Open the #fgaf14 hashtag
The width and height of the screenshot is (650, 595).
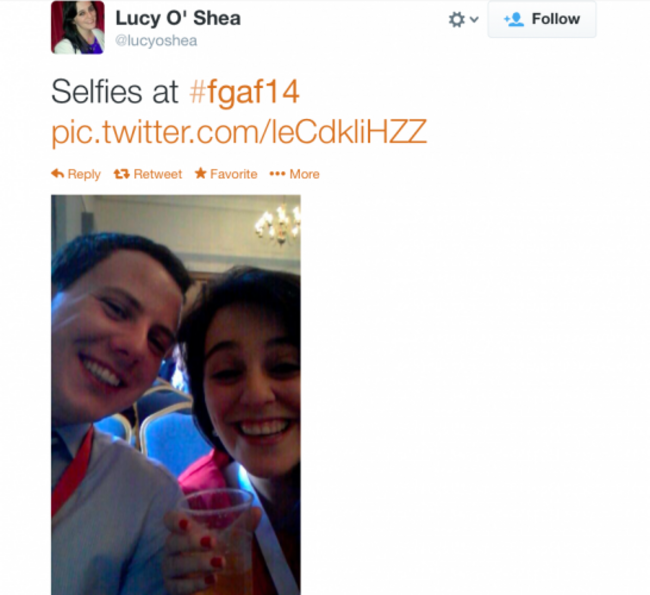coord(244,92)
